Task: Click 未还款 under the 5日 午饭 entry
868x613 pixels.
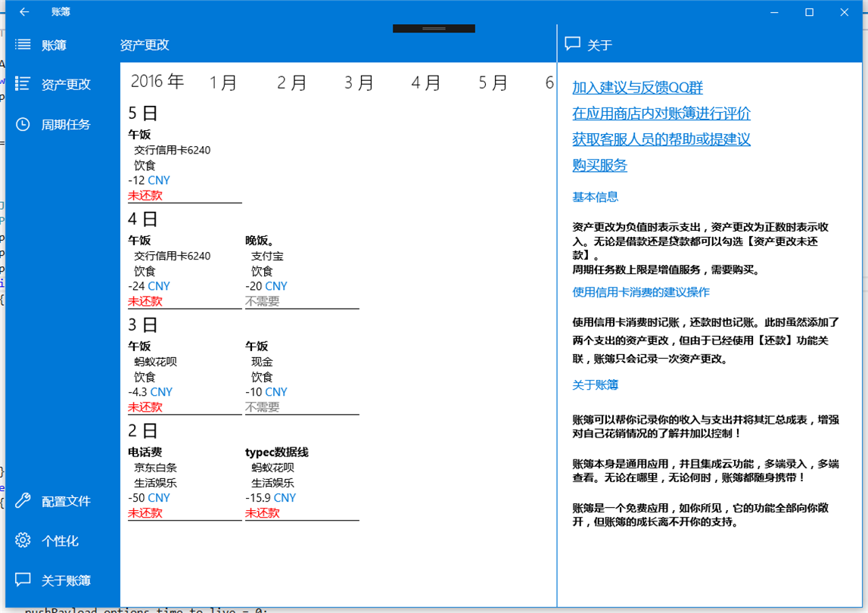Action: (145, 195)
